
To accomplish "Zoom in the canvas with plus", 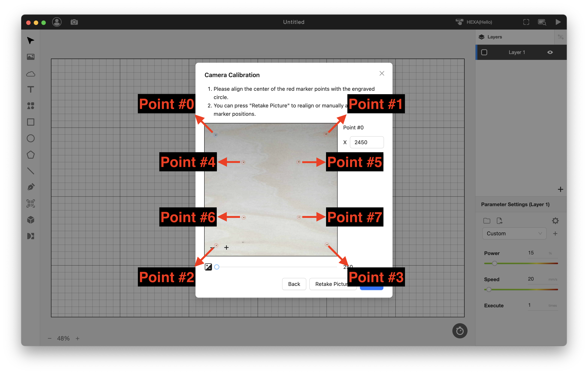I will tap(77, 338).
